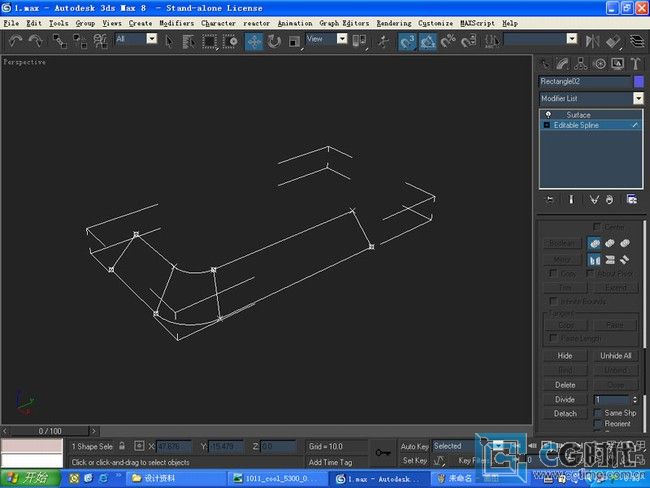Open the MAXScript menu
Image resolution: width=650 pixels, height=488 pixels.
(x=477, y=23)
